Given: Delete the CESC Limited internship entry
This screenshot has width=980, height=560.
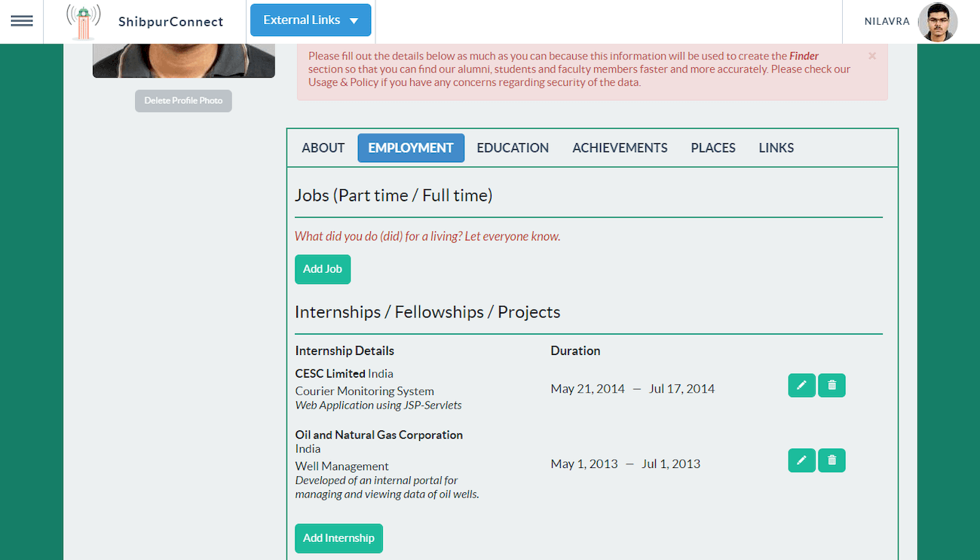Looking at the screenshot, I should 831,385.
